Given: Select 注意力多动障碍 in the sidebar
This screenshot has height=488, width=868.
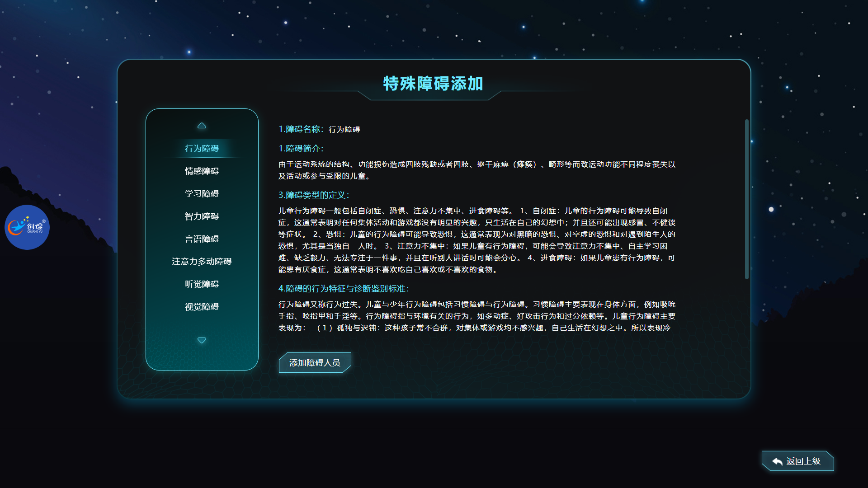Looking at the screenshot, I should pos(202,261).
